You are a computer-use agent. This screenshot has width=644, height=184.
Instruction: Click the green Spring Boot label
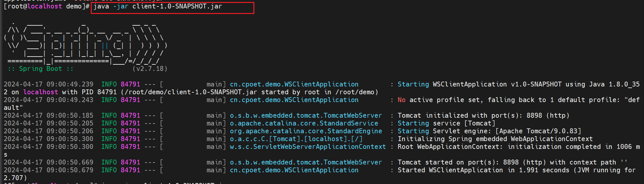pos(41,69)
